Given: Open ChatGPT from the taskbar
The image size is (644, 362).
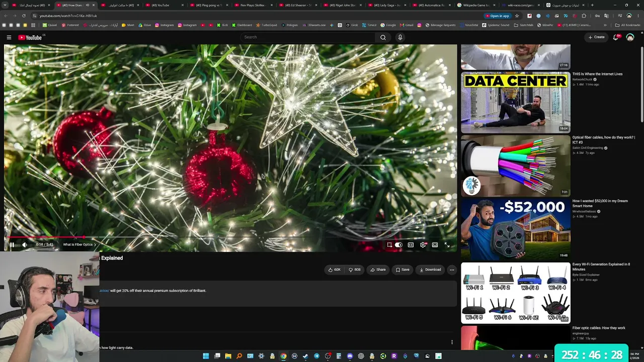Looking at the screenshot, I should (361, 356).
